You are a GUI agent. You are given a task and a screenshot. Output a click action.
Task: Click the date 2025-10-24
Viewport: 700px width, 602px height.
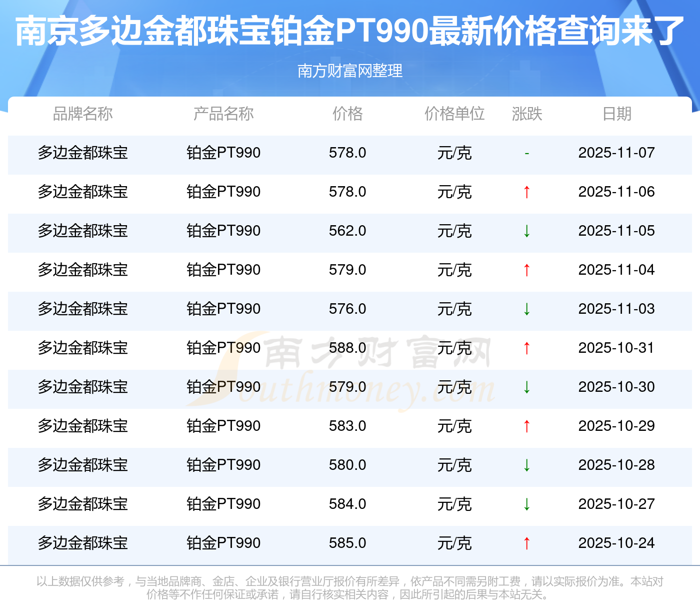pyautogui.click(x=616, y=543)
